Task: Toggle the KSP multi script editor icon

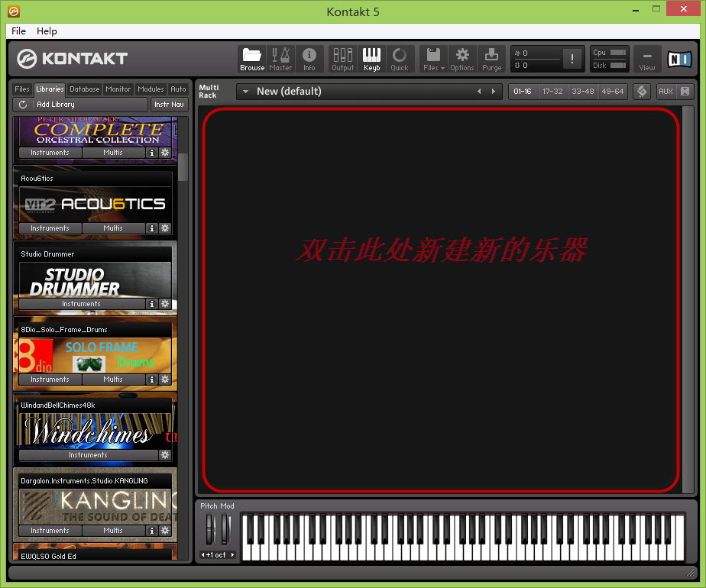Action: 642,92
